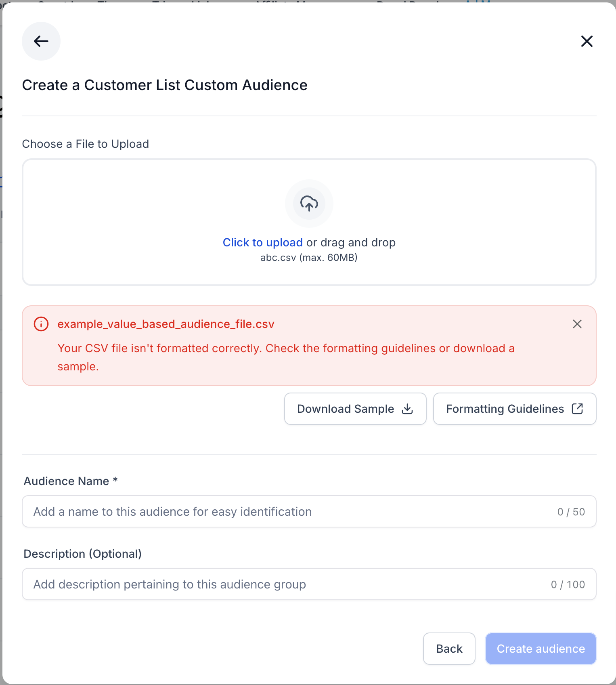Click the error info circle icon
This screenshot has height=685, width=616.
41,324
